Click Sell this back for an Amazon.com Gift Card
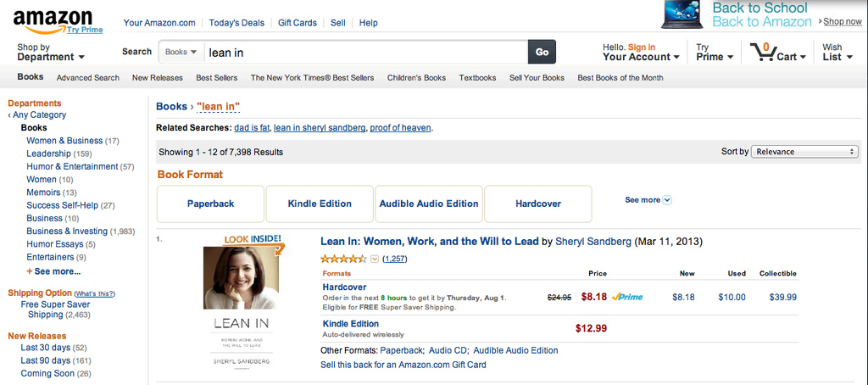 tap(403, 365)
